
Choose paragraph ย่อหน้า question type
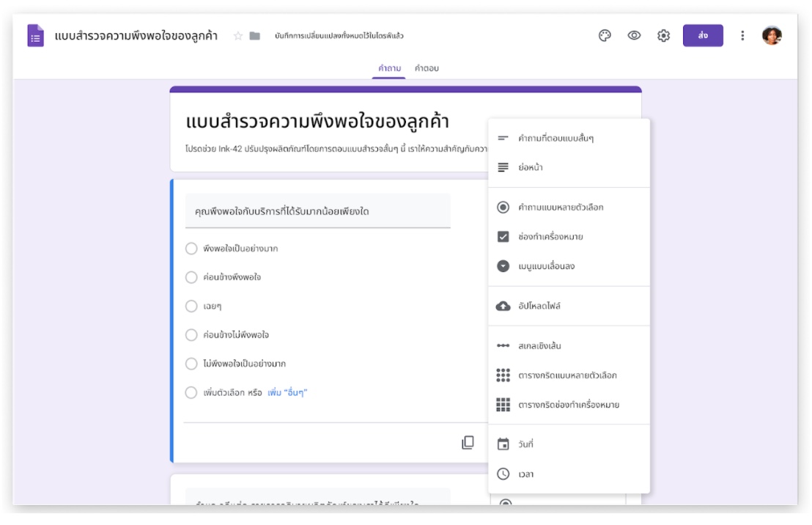(x=569, y=167)
